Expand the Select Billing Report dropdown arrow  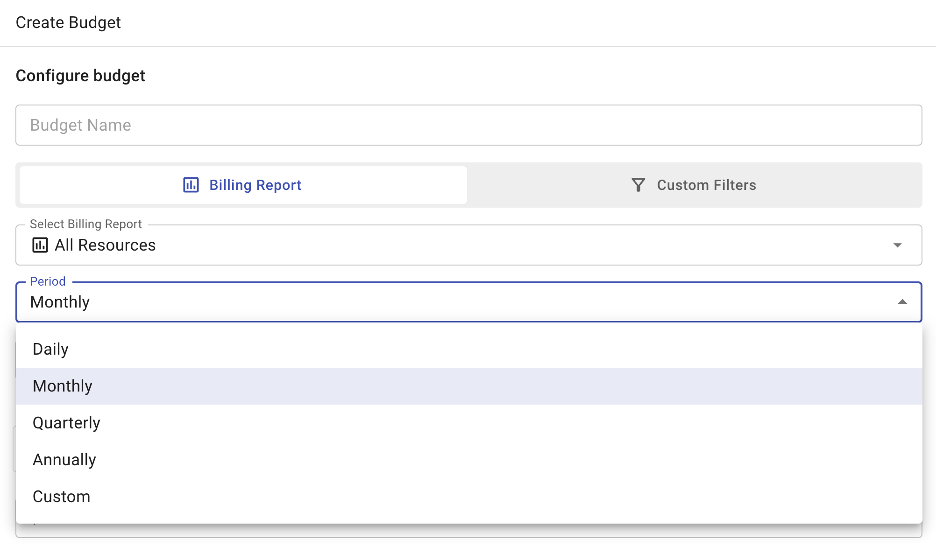click(897, 245)
